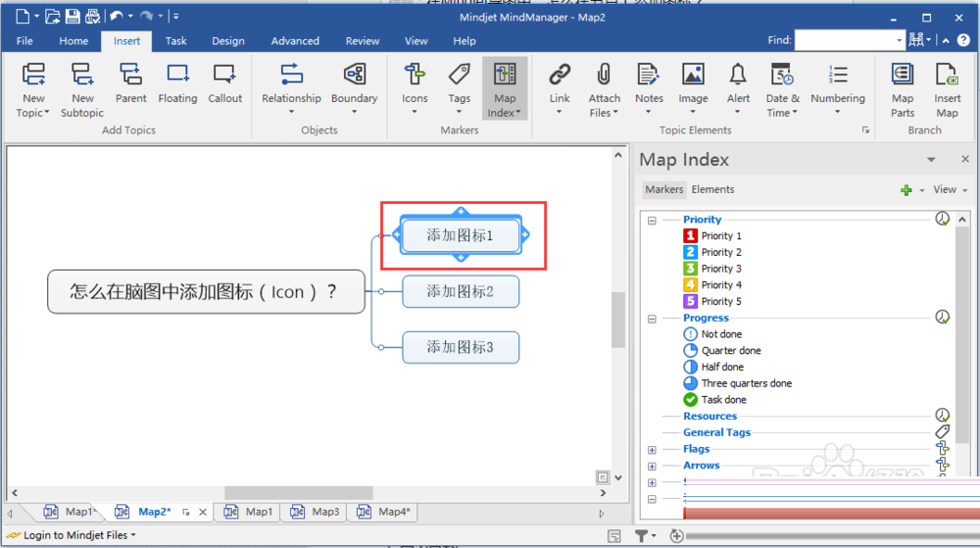Click the Resources group heading

coord(710,417)
